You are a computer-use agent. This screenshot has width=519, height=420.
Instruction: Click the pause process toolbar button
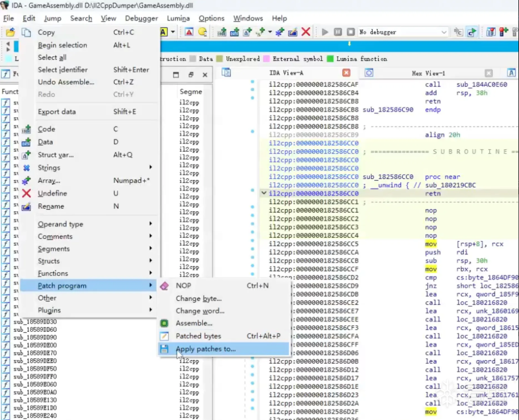(x=338, y=32)
